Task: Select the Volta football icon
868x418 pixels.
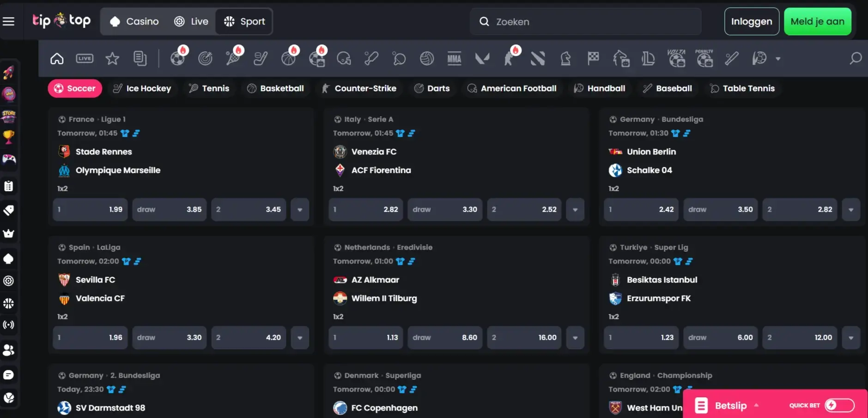Action: coord(676,59)
